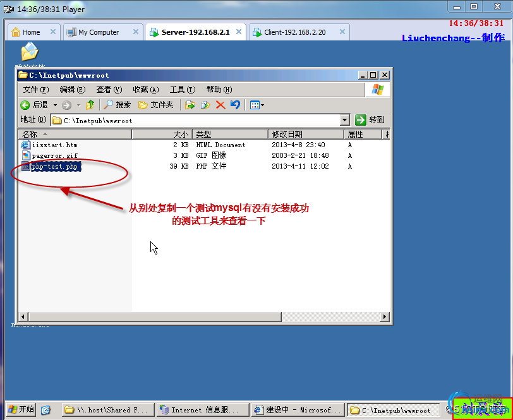513x420 pixels.
Task: Open the Back history dropdown arrow
Action: tap(55, 105)
